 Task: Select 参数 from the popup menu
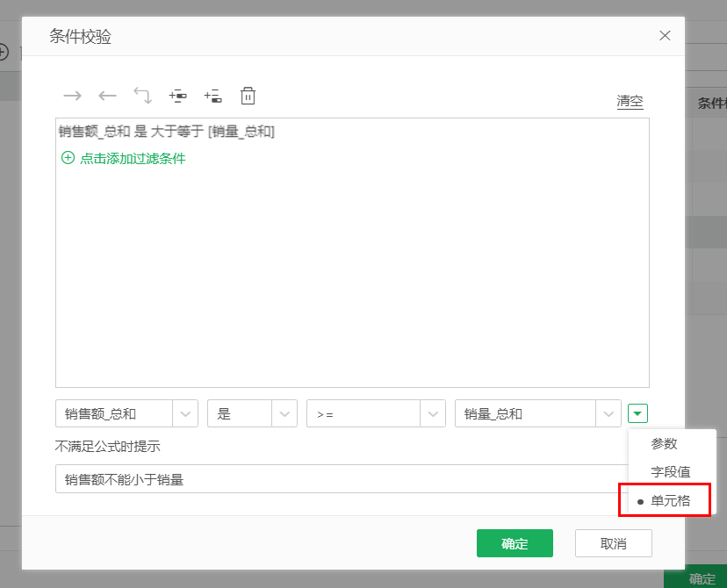point(664,444)
